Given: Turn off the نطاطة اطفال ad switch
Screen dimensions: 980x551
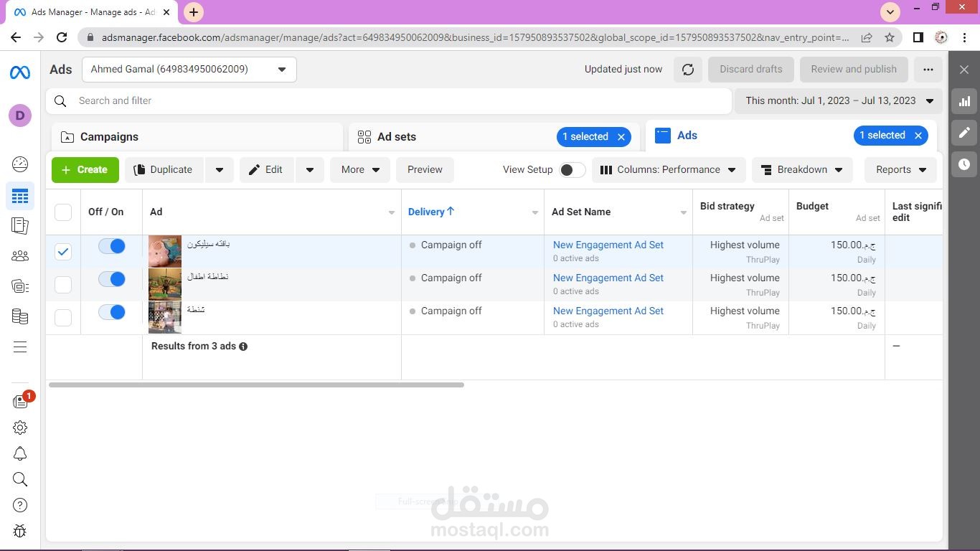Looking at the screenshot, I should (x=112, y=279).
